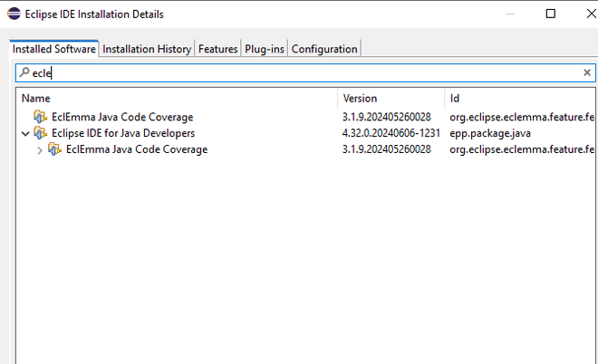
Task: Switch to the Installation History tab
Action: click(x=147, y=49)
